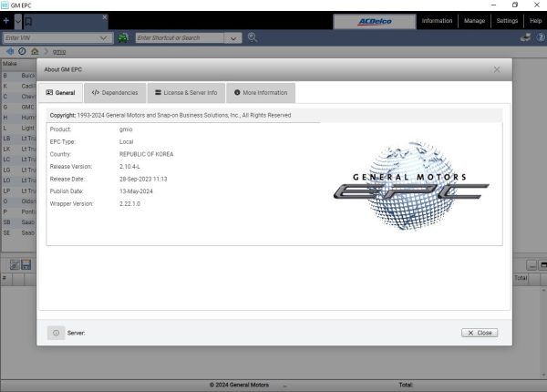
Task: Expand the VIN history dropdown arrow
Action: (x=104, y=37)
